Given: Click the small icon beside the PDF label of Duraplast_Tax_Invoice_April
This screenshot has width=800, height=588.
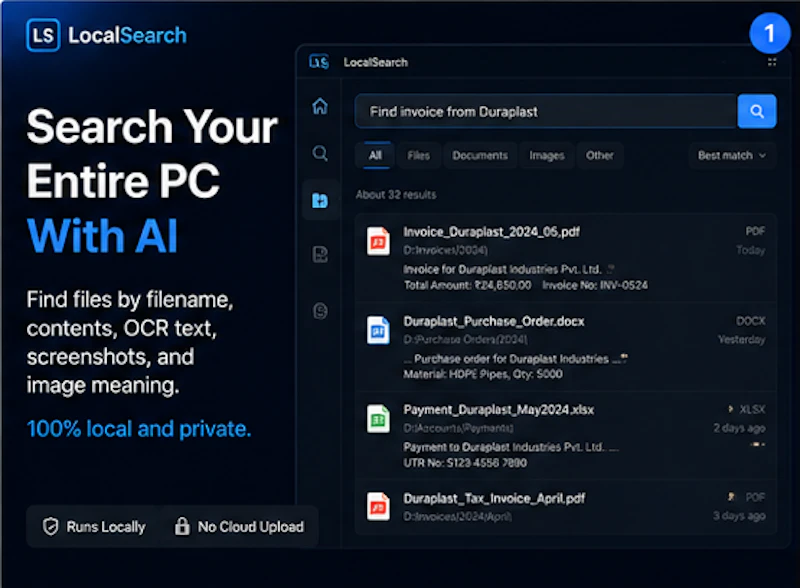Looking at the screenshot, I should point(732,497).
